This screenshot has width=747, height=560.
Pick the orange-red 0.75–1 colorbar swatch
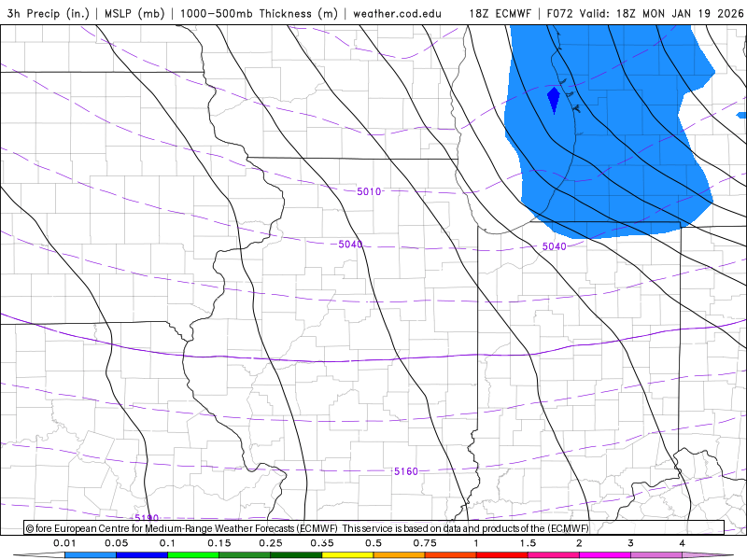coord(451,555)
